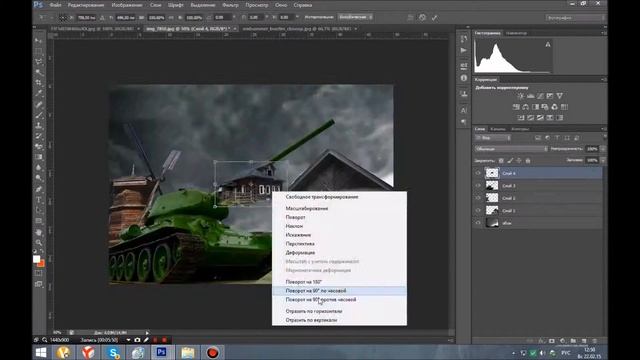Select the Rectangular Marquee tool
This screenshot has height=360, width=640.
click(x=39, y=51)
